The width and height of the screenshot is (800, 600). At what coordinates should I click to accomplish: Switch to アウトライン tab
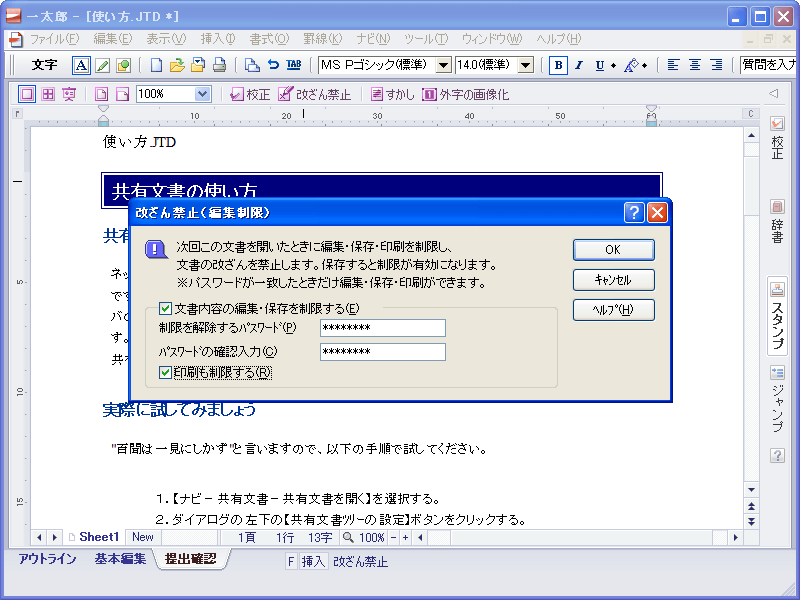tap(47, 559)
